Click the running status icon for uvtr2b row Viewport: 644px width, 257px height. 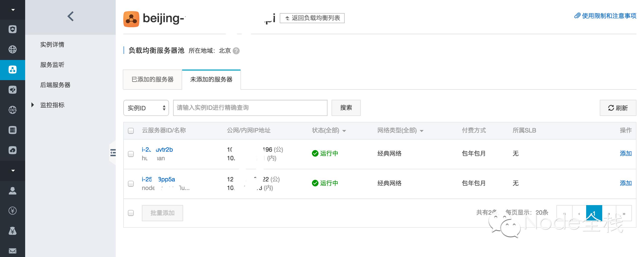click(315, 153)
